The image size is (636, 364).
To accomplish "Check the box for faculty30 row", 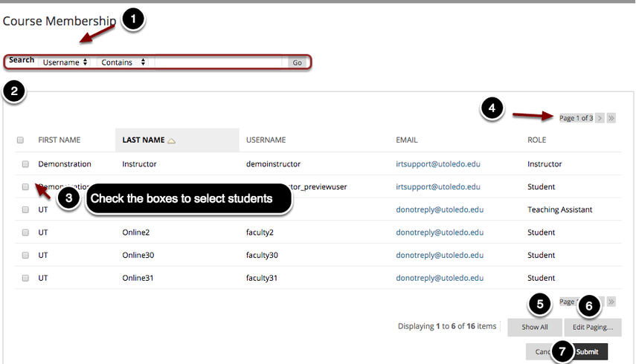I will click(x=25, y=255).
